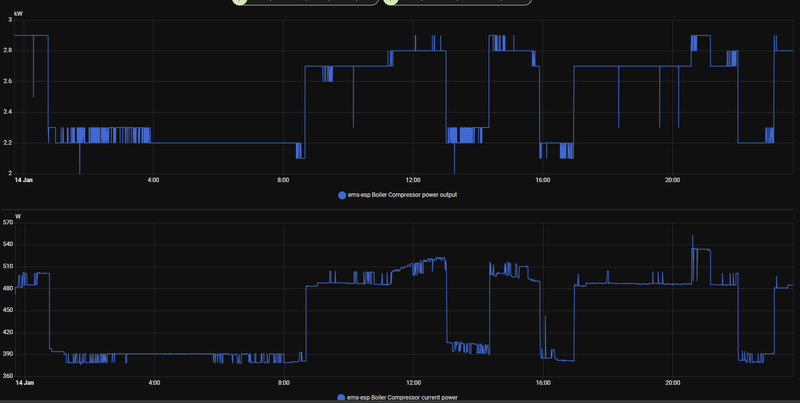
Task: Toggle the Compressor power output legend dot
Action: 342,195
